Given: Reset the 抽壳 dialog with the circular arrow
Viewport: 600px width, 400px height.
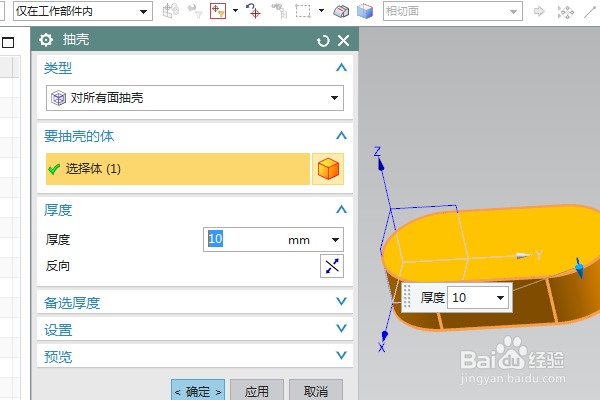Looking at the screenshot, I should click(323, 40).
